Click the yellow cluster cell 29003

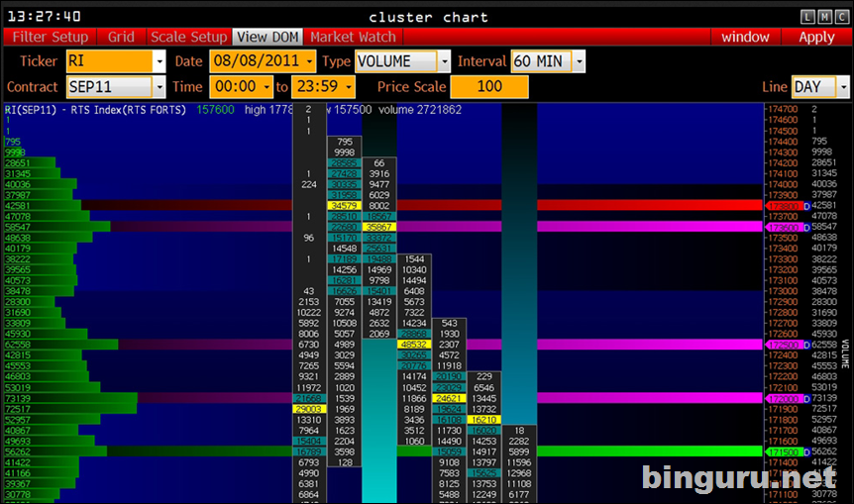point(309,409)
